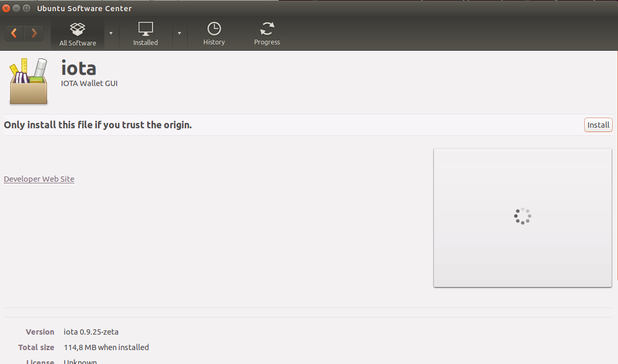
Task: Click the Version label
Action: click(40, 332)
